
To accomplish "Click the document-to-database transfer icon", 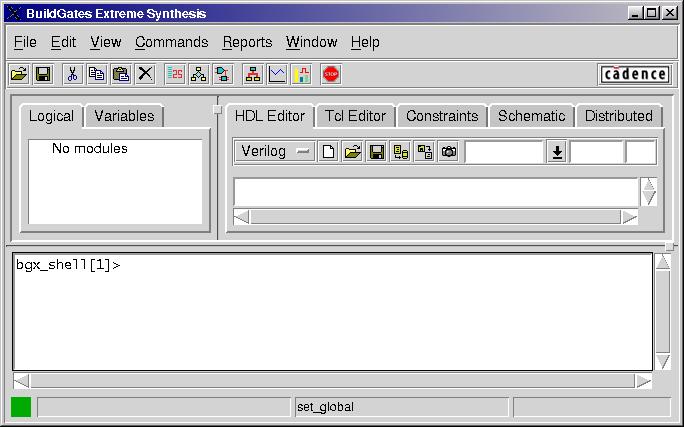I will [400, 152].
